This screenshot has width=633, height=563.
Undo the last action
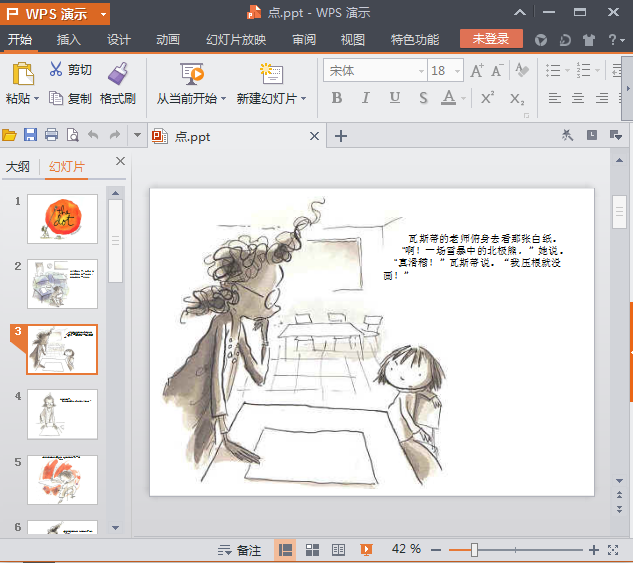coord(93,135)
